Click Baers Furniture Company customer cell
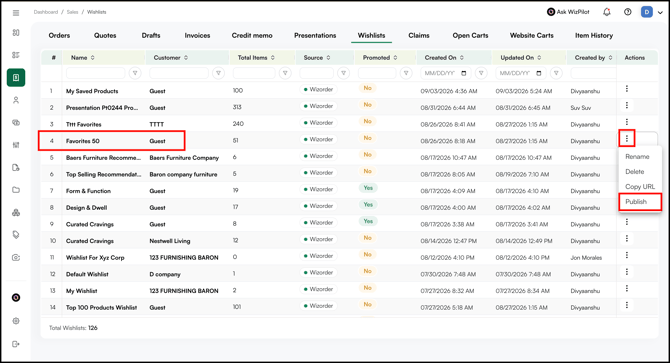The image size is (670, 363). tap(184, 158)
